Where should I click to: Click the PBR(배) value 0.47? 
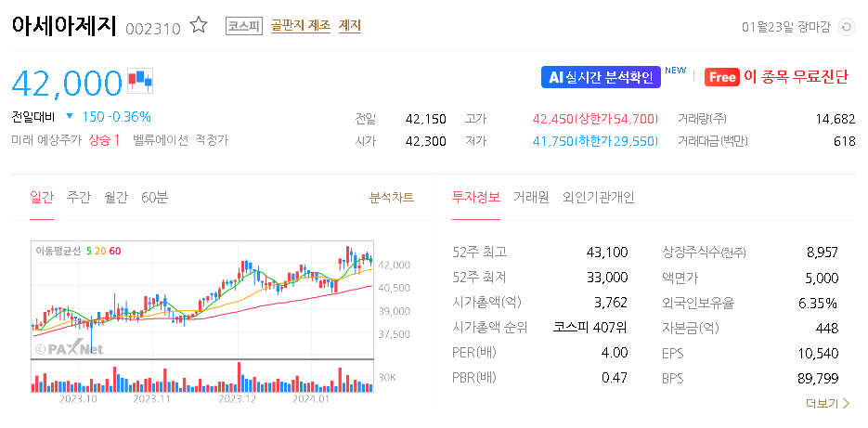pos(615,378)
